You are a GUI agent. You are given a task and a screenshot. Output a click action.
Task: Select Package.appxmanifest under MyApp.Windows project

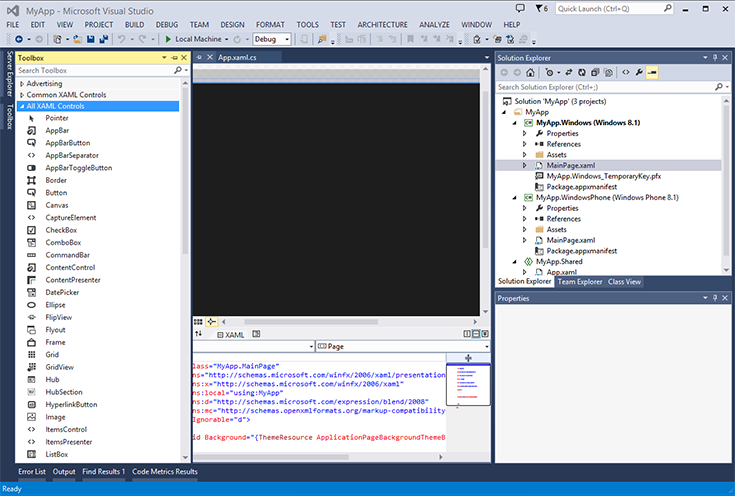pyautogui.click(x=581, y=187)
